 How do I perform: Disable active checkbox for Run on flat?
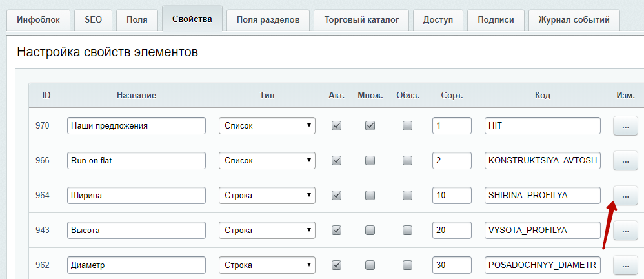click(336, 160)
